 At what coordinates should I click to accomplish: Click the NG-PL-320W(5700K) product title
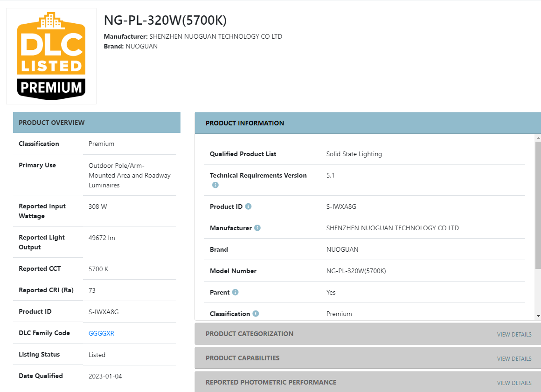pyautogui.click(x=165, y=21)
